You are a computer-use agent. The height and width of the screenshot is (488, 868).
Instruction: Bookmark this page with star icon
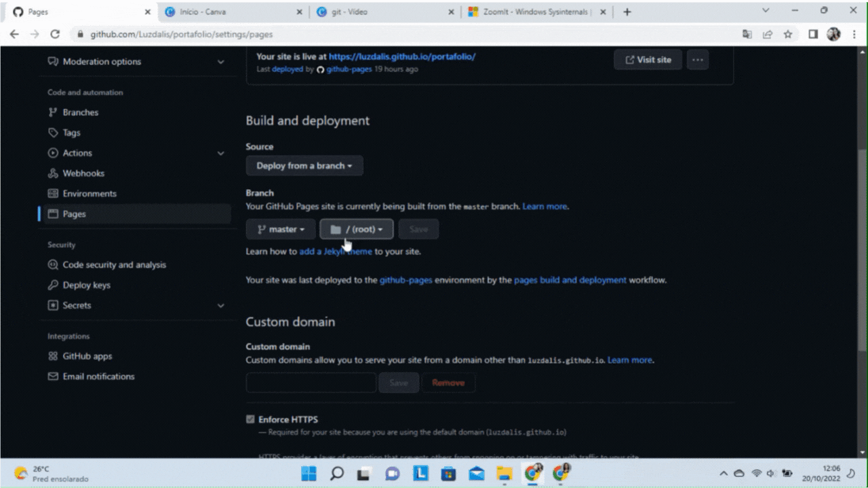click(788, 34)
